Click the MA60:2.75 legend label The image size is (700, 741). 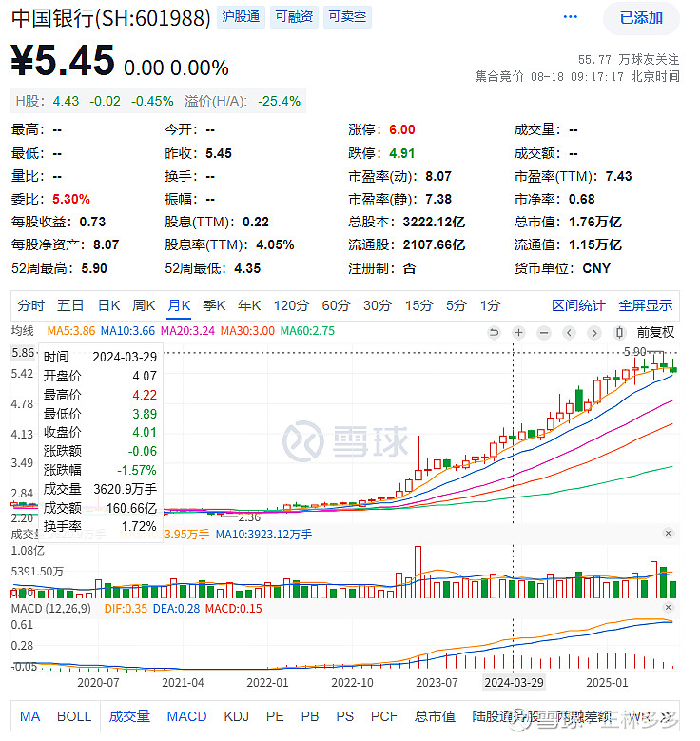(x=308, y=331)
